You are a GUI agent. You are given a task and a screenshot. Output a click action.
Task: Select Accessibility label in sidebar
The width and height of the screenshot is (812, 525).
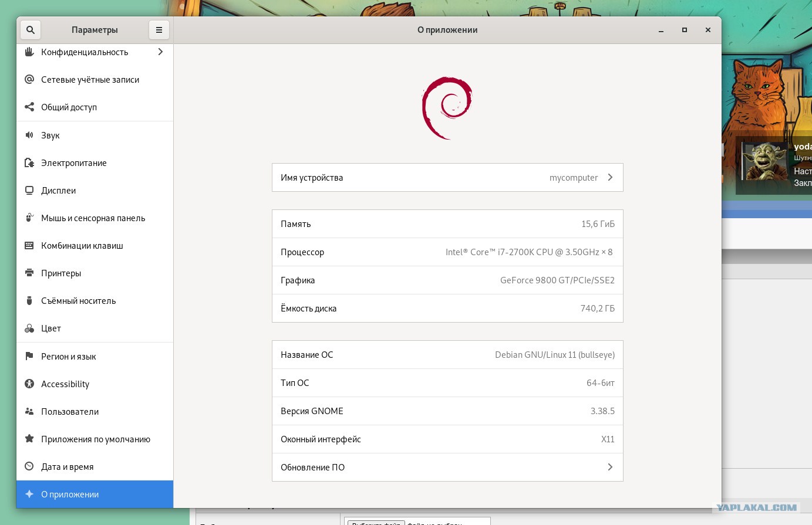(x=65, y=384)
